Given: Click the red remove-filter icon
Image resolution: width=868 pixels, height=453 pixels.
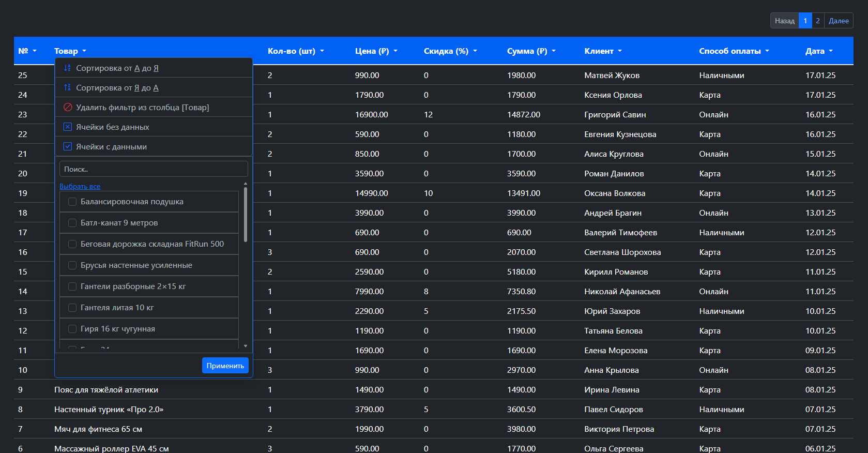Looking at the screenshot, I should click(67, 107).
